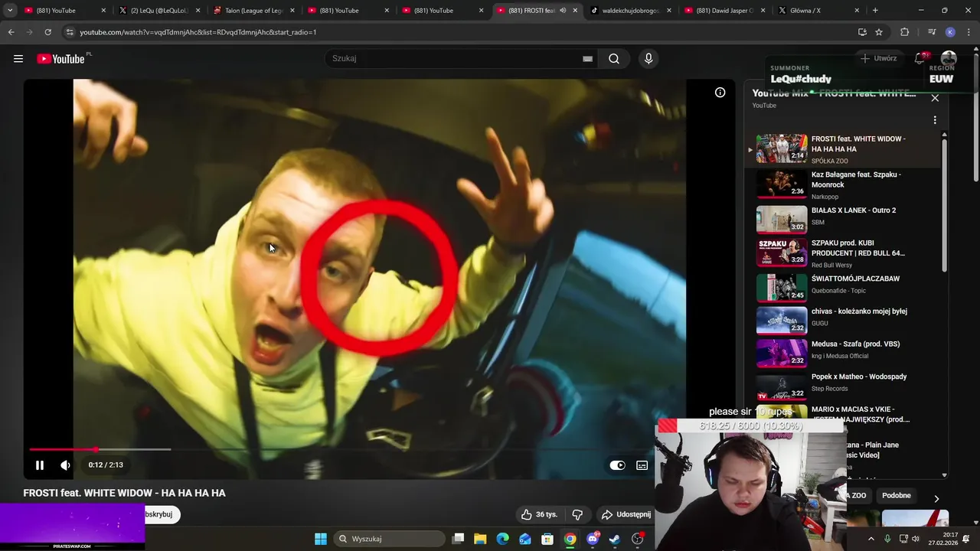Open the Chrome profile K avatar
Image resolution: width=980 pixels, height=551 pixels.
pyautogui.click(x=950, y=32)
